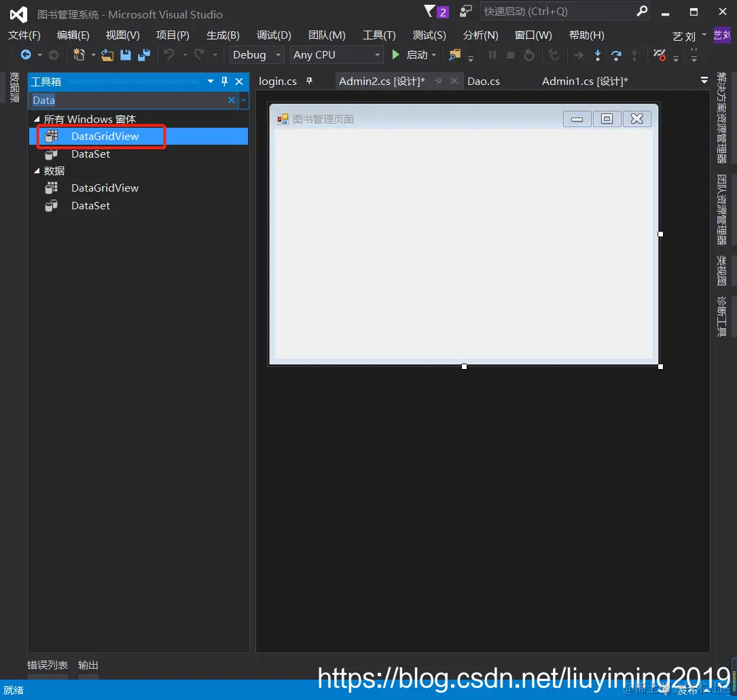Screen dimensions: 737x700
Task: Click the pin icon on login.cs tab
Action: [309, 82]
